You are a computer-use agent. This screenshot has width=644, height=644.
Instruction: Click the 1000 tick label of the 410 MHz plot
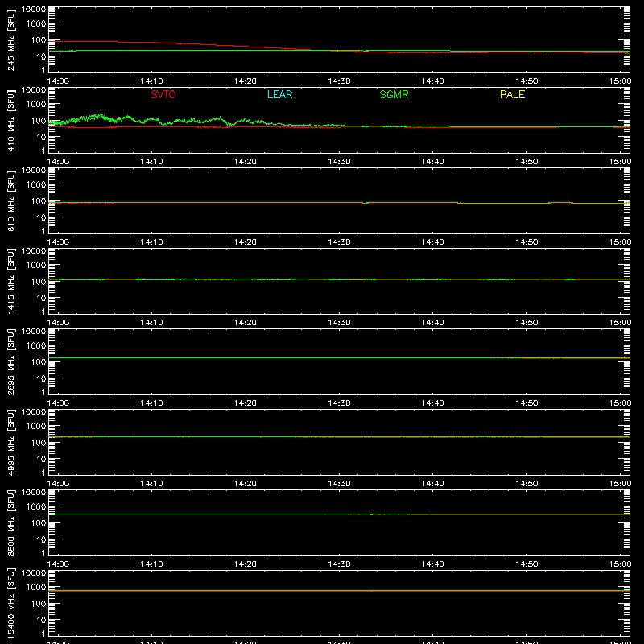(x=36, y=105)
